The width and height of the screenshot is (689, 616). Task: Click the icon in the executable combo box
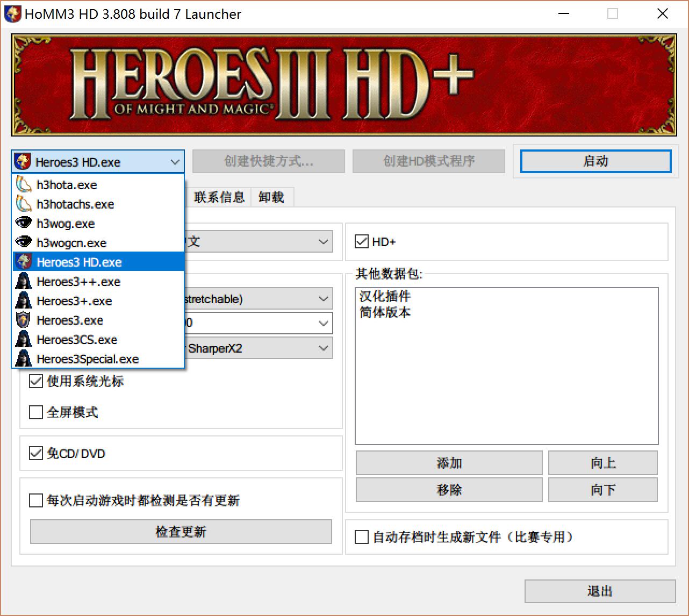[x=23, y=161]
